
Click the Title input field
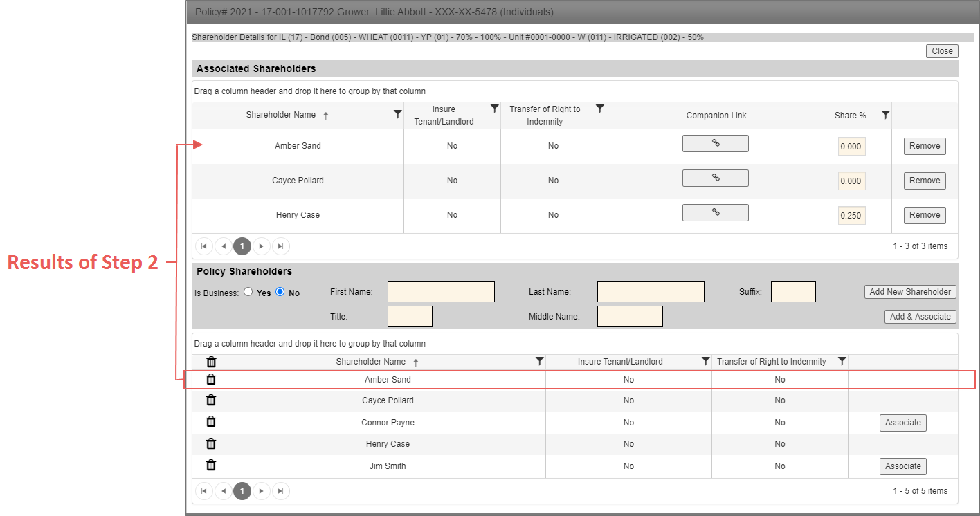pyautogui.click(x=410, y=317)
